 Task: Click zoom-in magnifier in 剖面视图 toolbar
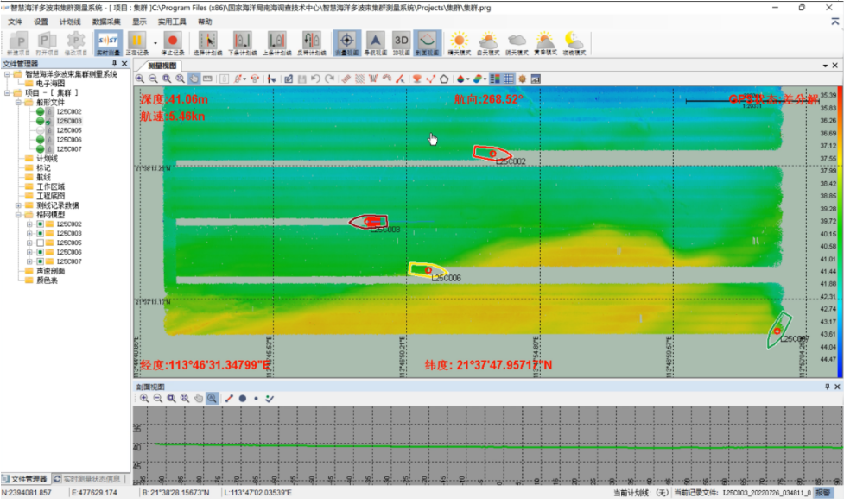[x=144, y=399]
